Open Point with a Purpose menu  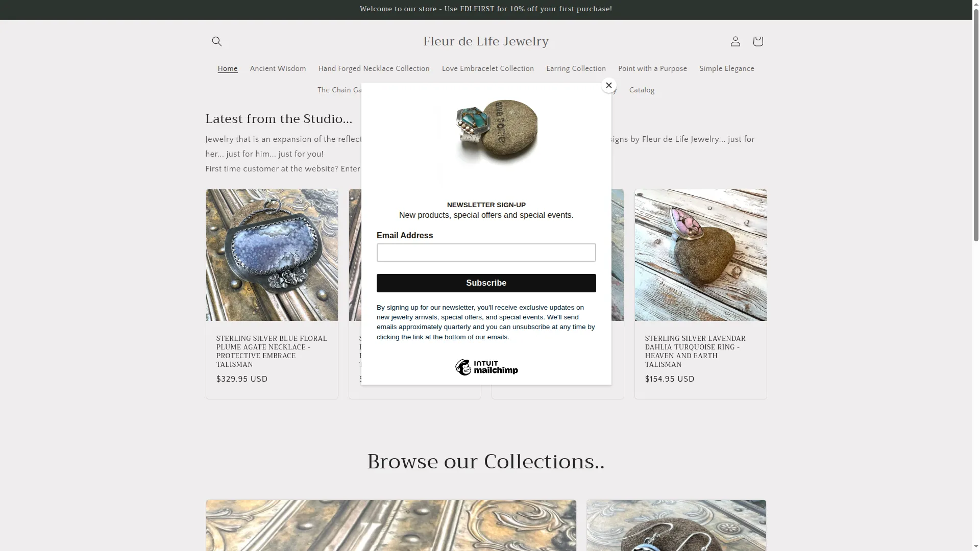652,69
